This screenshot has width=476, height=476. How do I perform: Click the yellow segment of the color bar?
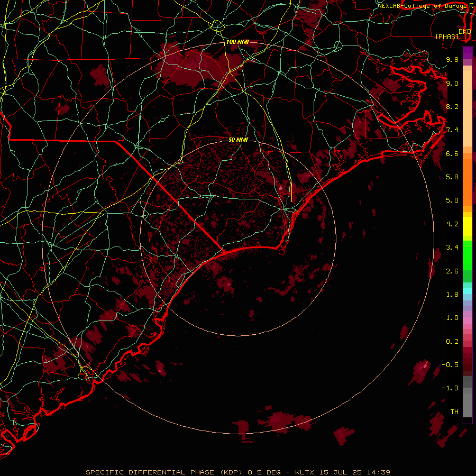point(467,226)
